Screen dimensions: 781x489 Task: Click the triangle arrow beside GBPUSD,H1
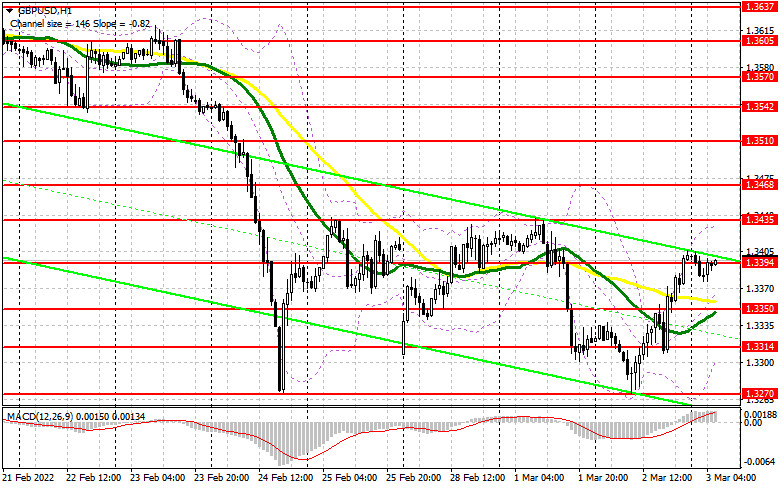pos(9,10)
